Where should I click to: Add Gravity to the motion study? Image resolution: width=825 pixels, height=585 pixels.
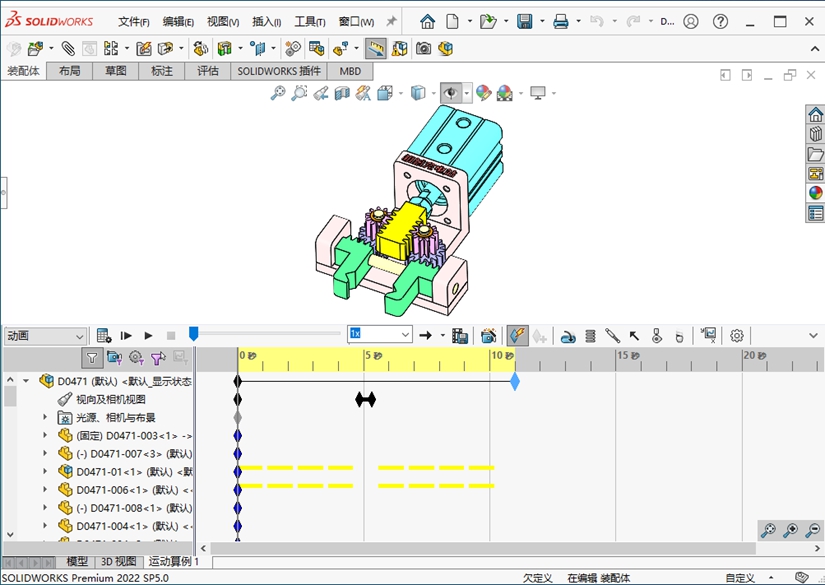pos(679,336)
